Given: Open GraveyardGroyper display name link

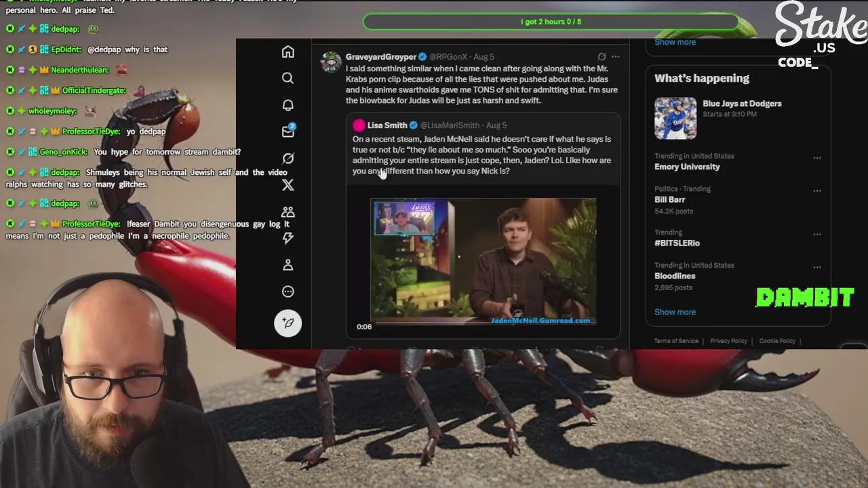Looking at the screenshot, I should pos(380,57).
